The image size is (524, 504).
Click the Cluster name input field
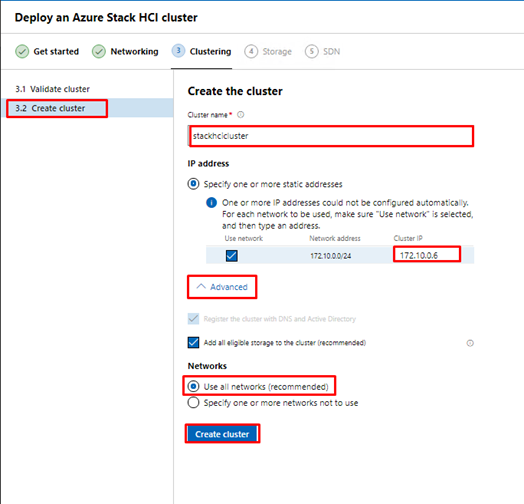coord(331,136)
